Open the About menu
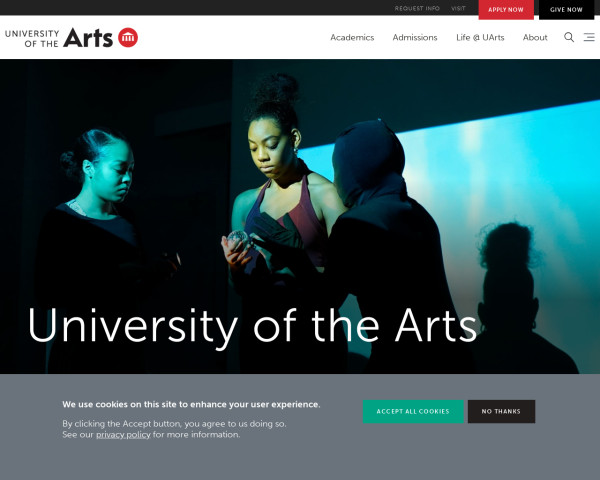600x480 pixels. coord(535,38)
